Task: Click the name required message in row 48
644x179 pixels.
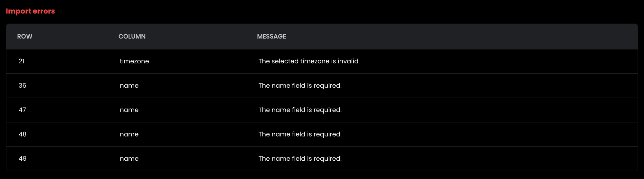Action: [300, 134]
